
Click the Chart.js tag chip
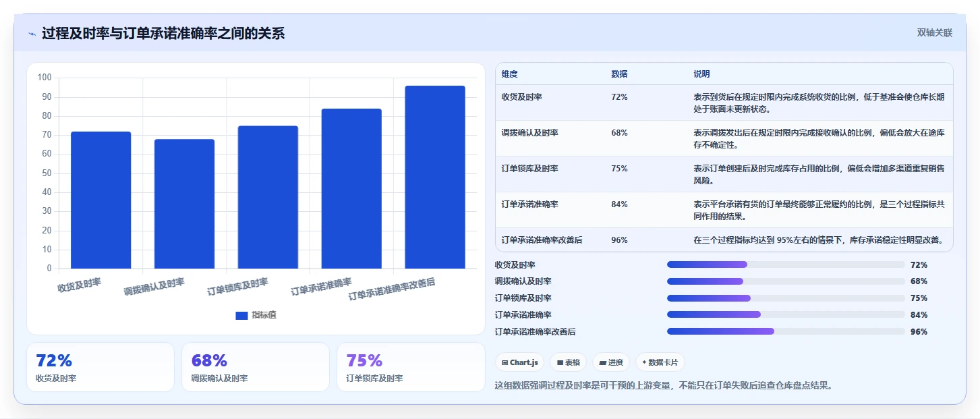[519, 362]
